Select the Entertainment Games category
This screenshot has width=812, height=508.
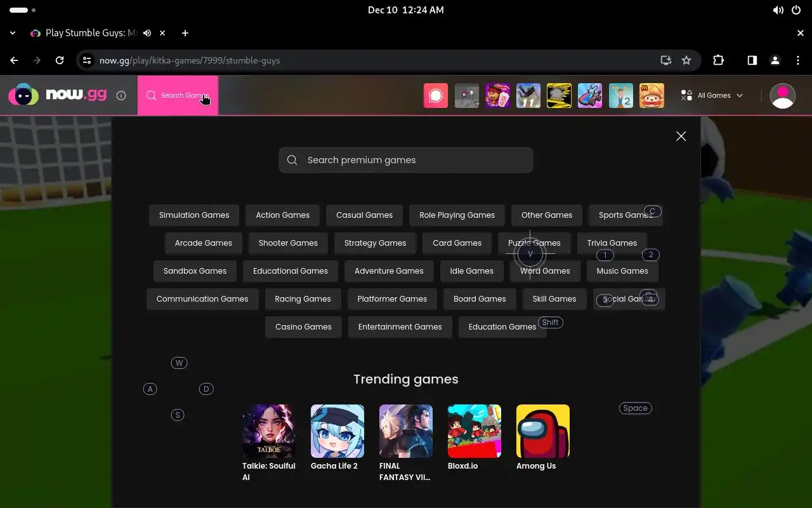(x=400, y=326)
